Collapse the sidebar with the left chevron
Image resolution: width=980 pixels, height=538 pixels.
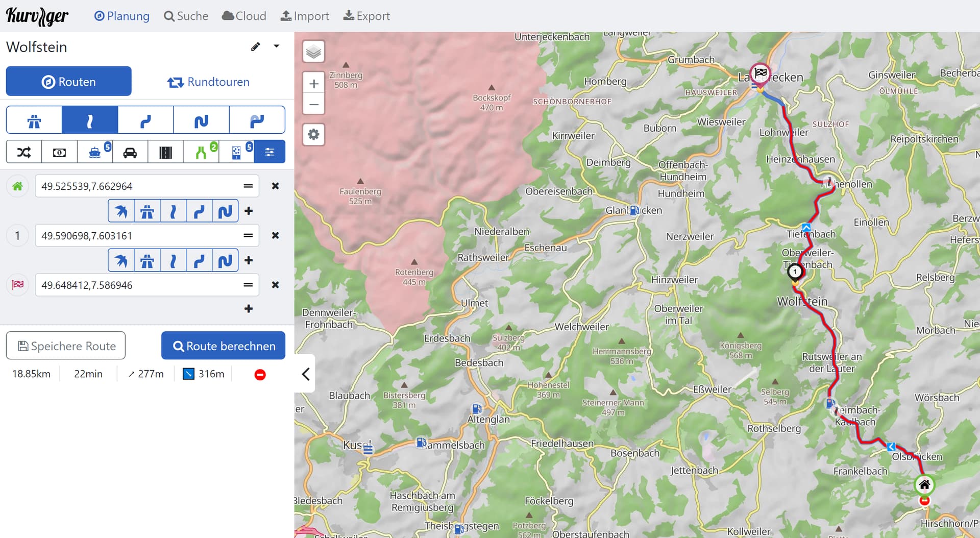point(305,374)
